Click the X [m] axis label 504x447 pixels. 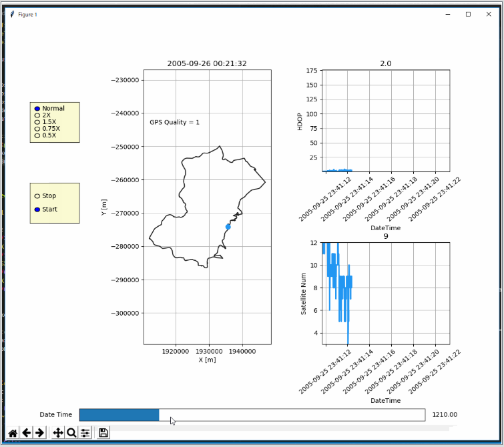point(208,360)
